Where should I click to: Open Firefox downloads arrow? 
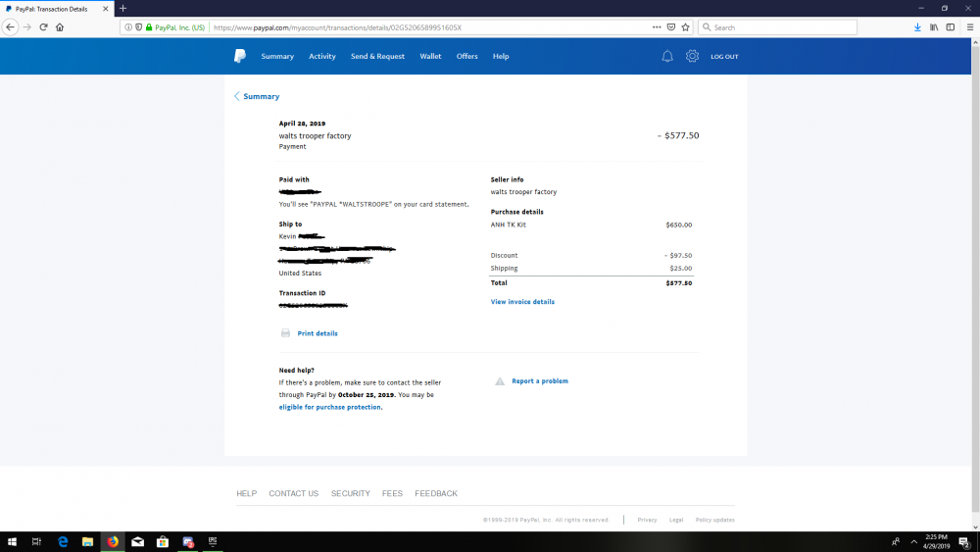pos(917,26)
